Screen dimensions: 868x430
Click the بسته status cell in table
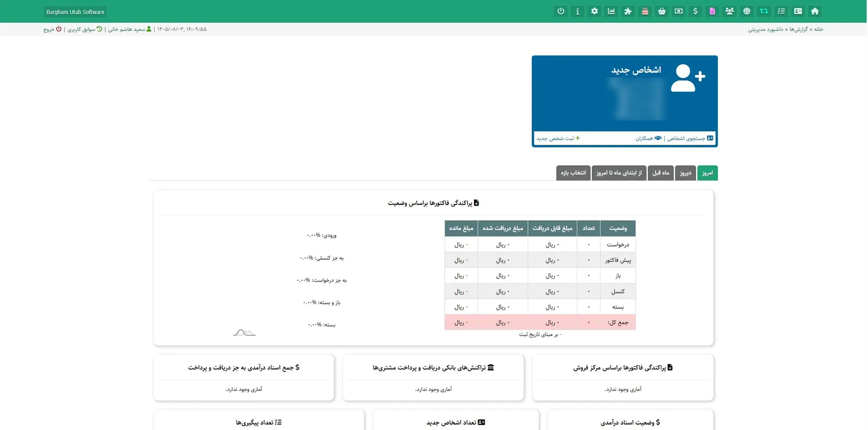pos(618,307)
